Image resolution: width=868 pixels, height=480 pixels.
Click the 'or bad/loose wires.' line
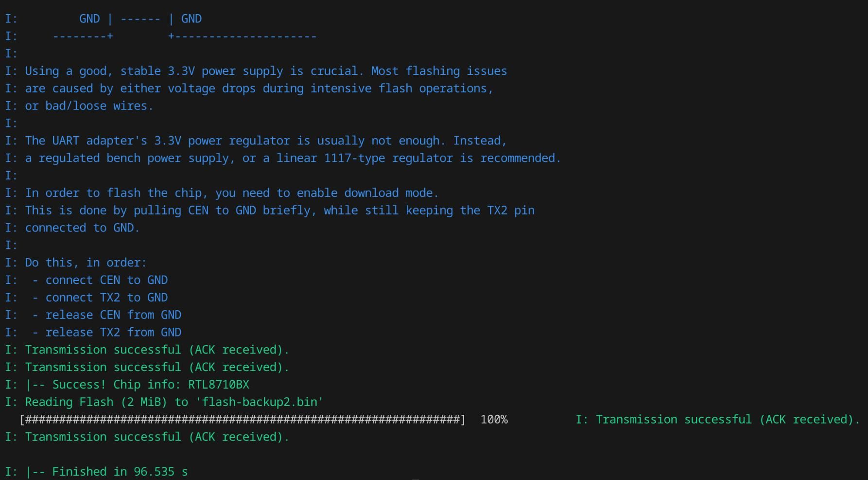click(x=89, y=106)
